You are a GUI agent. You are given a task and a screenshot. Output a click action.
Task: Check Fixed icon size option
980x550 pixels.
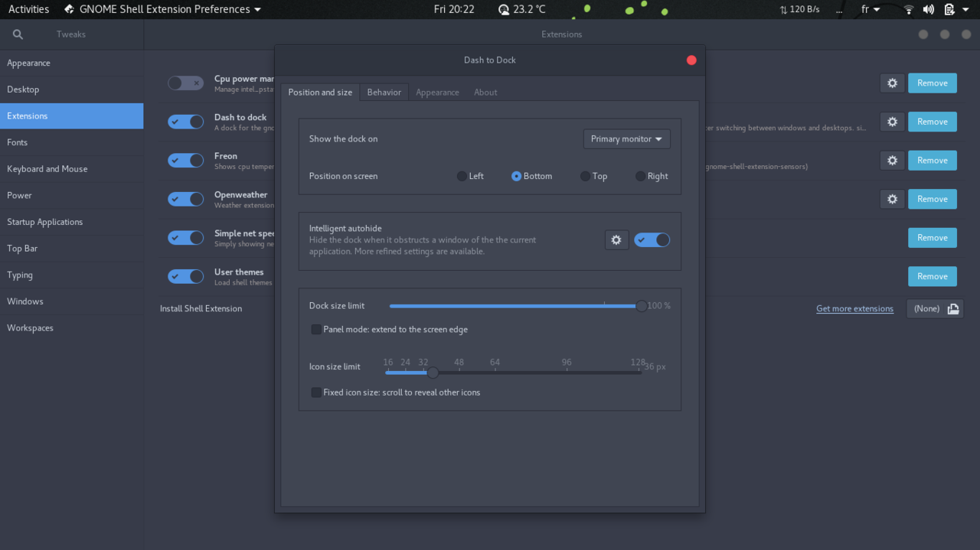(316, 392)
